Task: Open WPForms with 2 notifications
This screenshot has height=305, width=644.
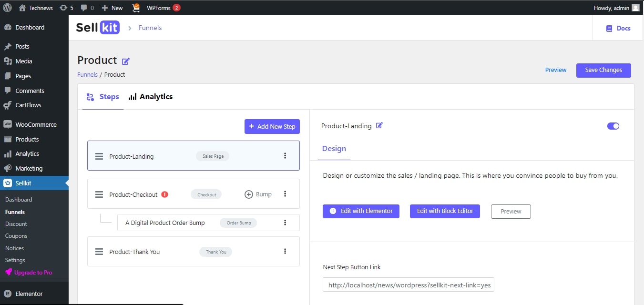Action: coord(164,8)
